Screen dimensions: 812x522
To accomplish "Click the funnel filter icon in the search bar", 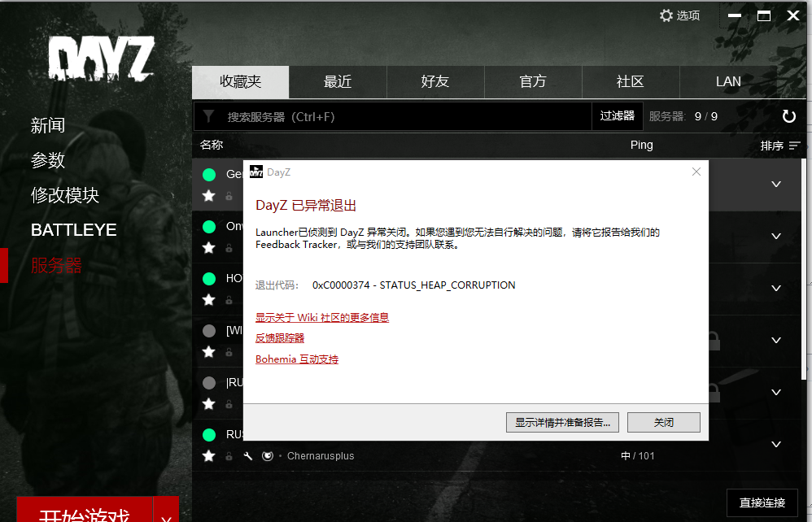I will click(208, 116).
